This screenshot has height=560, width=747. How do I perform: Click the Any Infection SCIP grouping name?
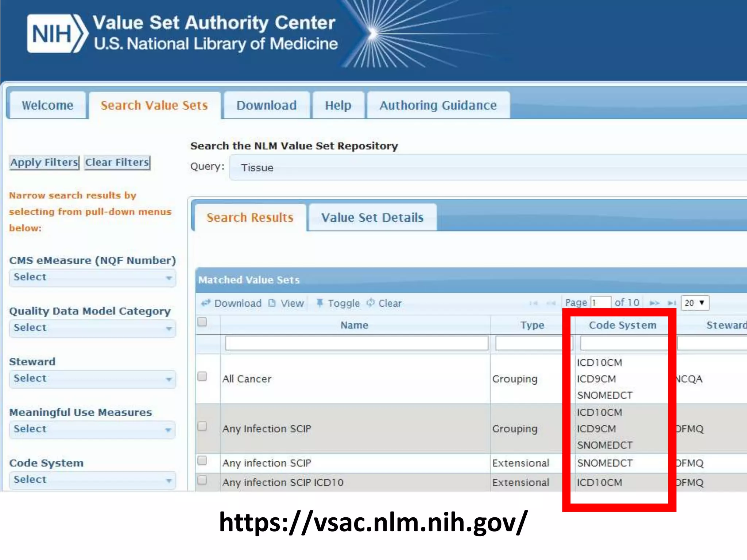click(x=267, y=429)
